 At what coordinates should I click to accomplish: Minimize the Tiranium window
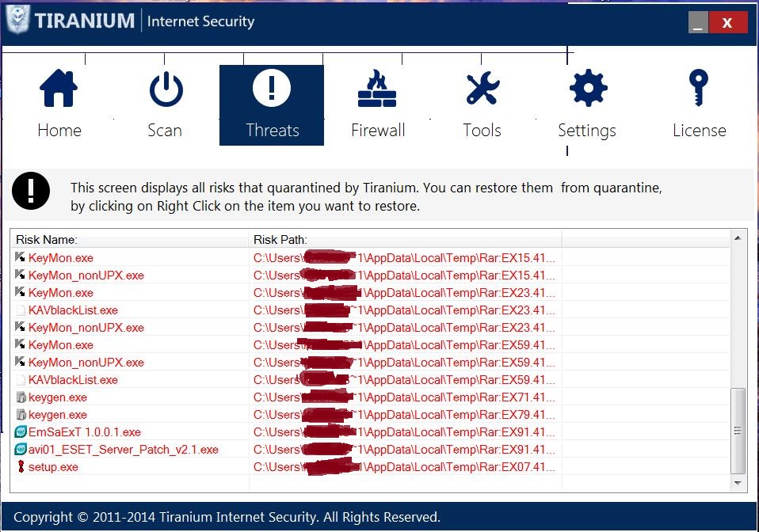(x=698, y=22)
